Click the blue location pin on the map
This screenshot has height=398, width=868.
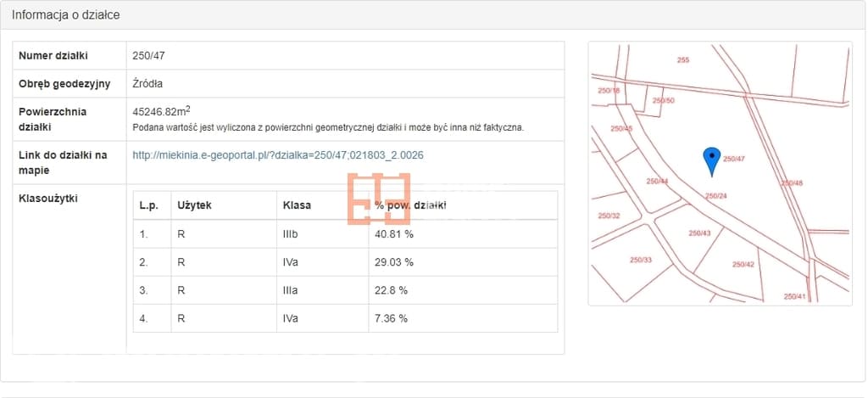711,162
